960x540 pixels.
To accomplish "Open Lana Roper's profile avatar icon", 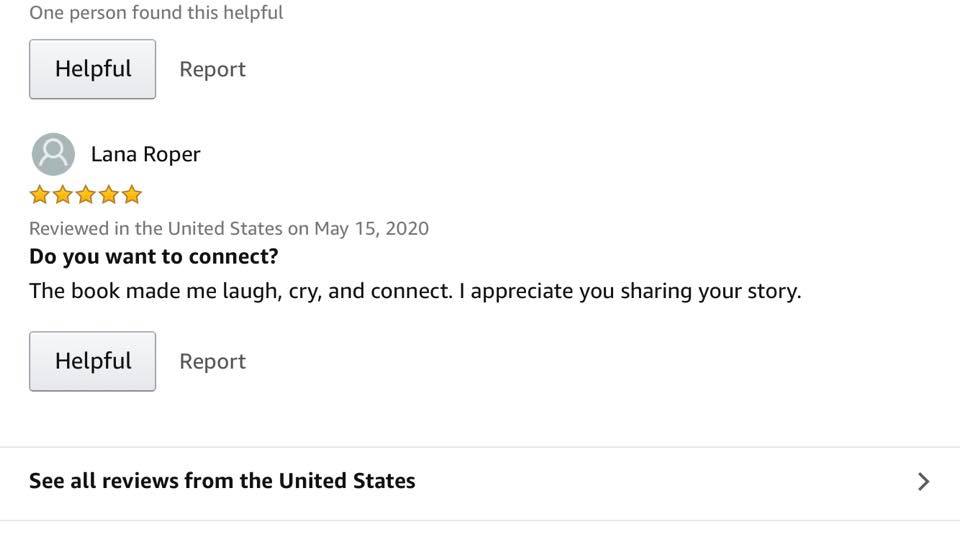I will point(53,154).
